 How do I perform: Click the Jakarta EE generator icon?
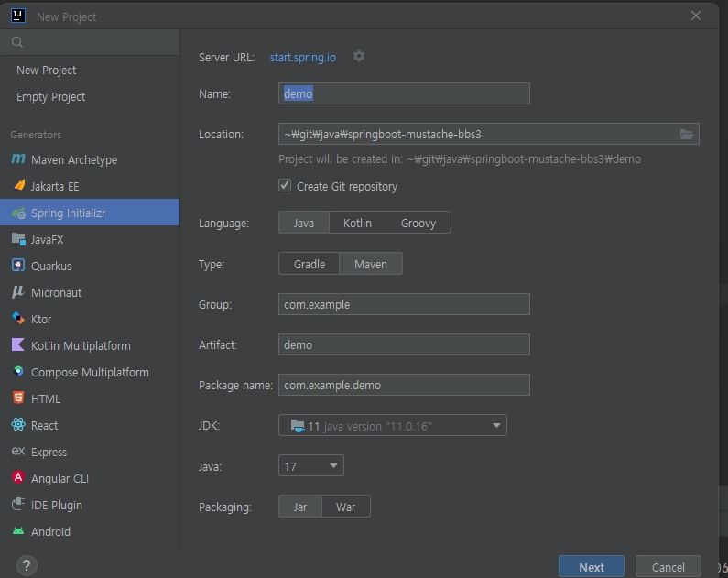tap(18, 186)
